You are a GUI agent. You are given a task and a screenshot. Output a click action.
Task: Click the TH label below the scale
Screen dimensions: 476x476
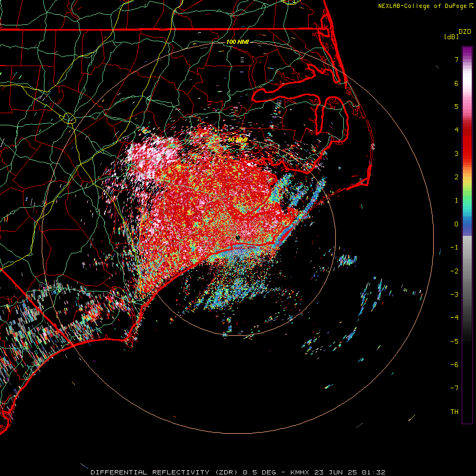pyautogui.click(x=454, y=412)
